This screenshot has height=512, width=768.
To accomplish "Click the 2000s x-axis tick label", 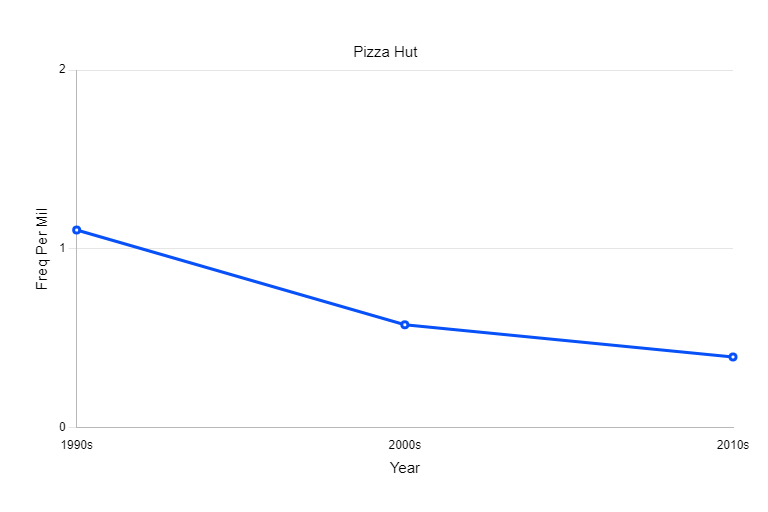I will (x=405, y=444).
